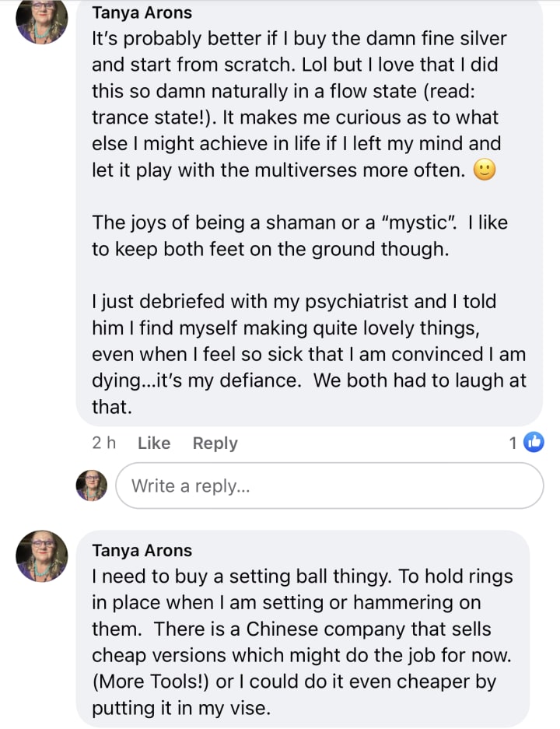Open the '2 h' comment timestamp
Image resolution: width=560 pixels, height=729 pixels.
pos(103,443)
